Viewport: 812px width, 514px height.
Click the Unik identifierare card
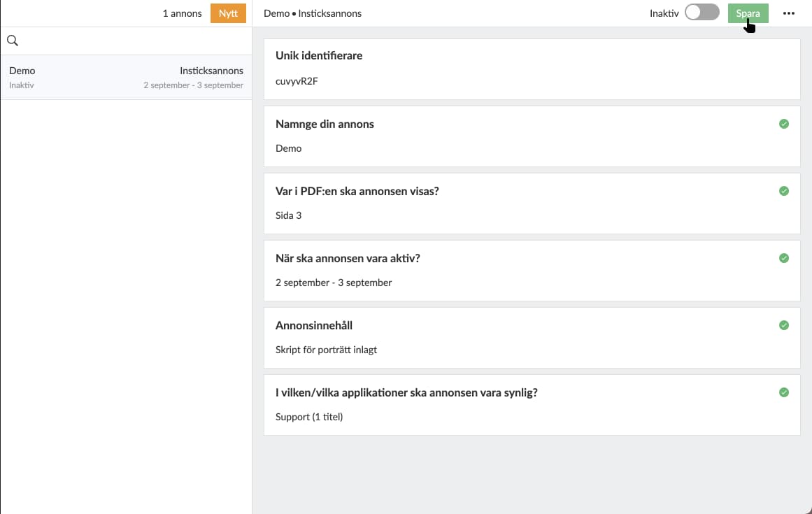[x=532, y=69]
